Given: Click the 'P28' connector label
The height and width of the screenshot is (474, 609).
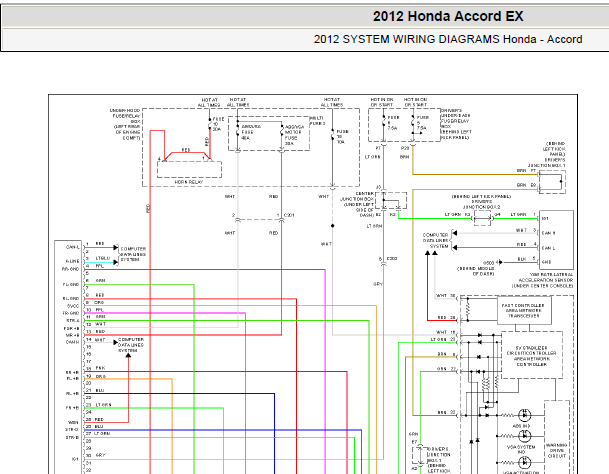Looking at the screenshot, I should tap(405, 148).
